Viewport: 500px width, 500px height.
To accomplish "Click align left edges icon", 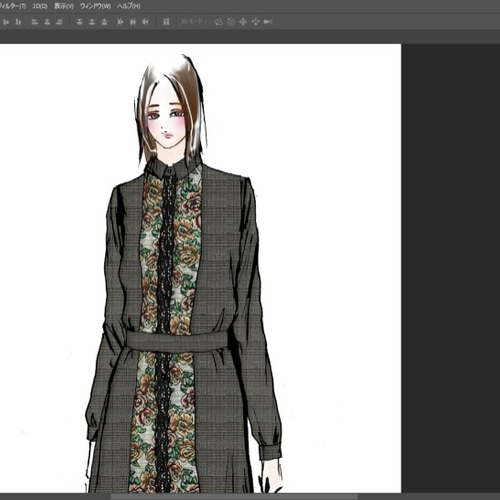I will click(x=35, y=22).
